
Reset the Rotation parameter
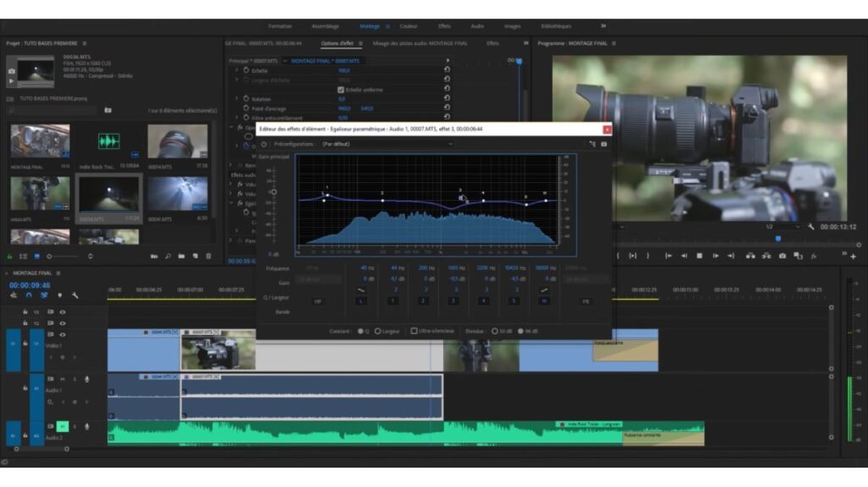(x=447, y=98)
